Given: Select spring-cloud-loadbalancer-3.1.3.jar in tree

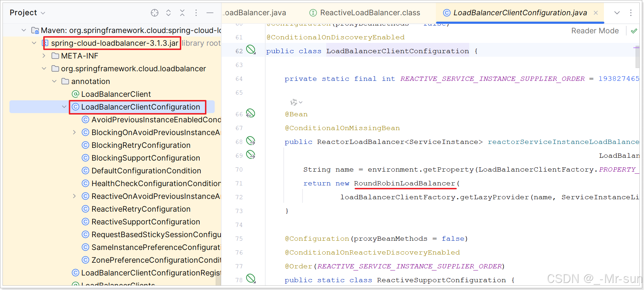Looking at the screenshot, I should coord(115,43).
